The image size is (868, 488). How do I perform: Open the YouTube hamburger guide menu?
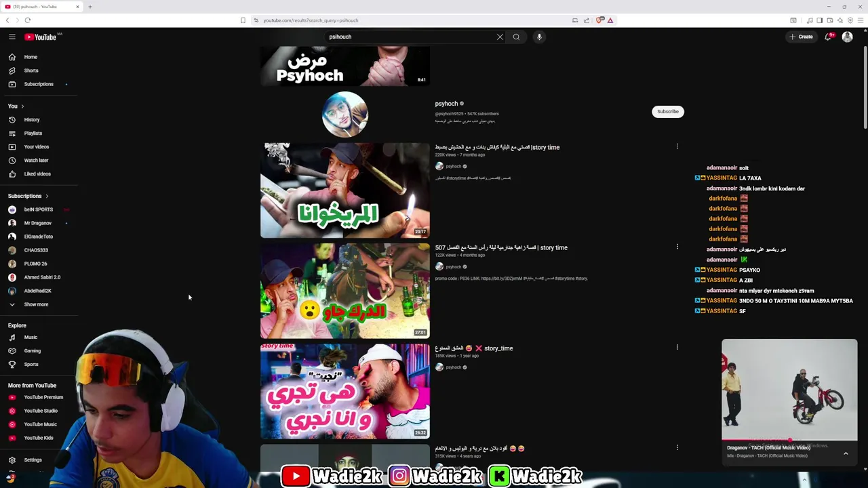point(12,37)
